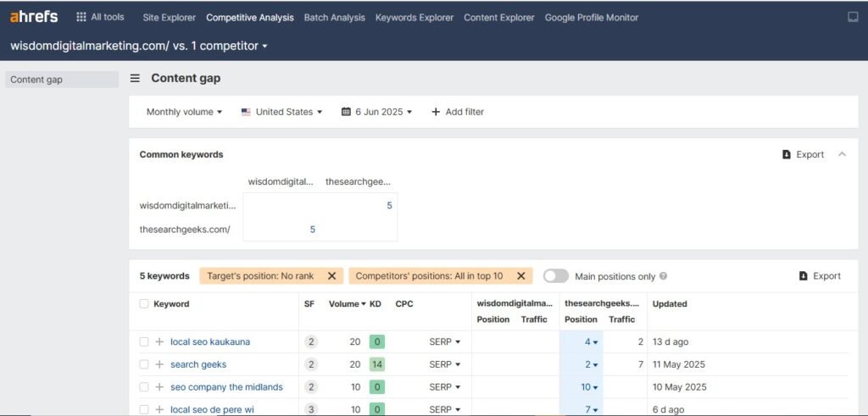Export the 5 keywords list
Image resolution: width=868 pixels, height=416 pixels.
pos(820,276)
